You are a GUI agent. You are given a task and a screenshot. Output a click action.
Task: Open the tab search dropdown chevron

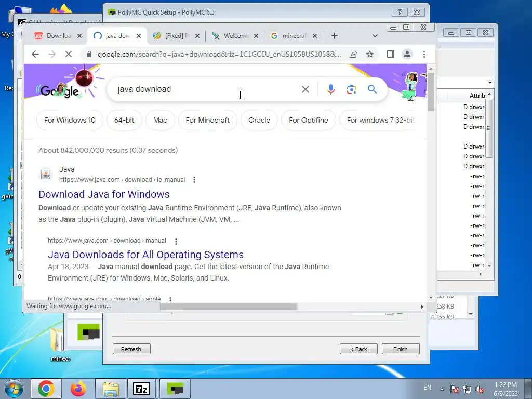pyautogui.click(x=375, y=36)
